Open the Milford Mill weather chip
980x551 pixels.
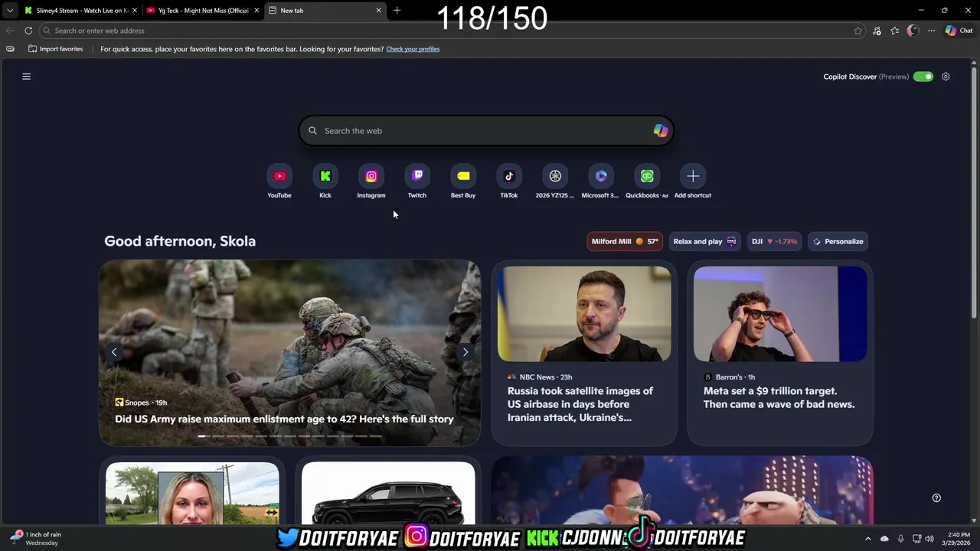pos(625,241)
